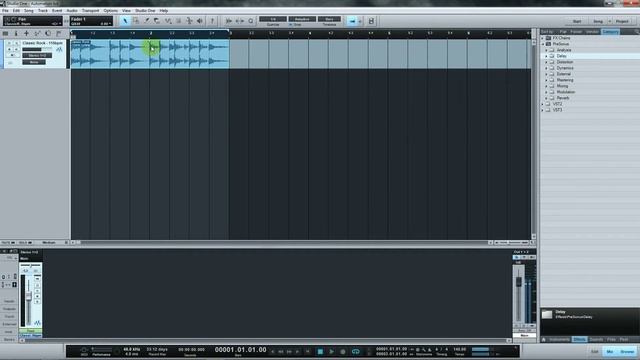Viewport: 640px width, 360px height.
Task: Open the Stereo In input selector
Action: [37, 56]
